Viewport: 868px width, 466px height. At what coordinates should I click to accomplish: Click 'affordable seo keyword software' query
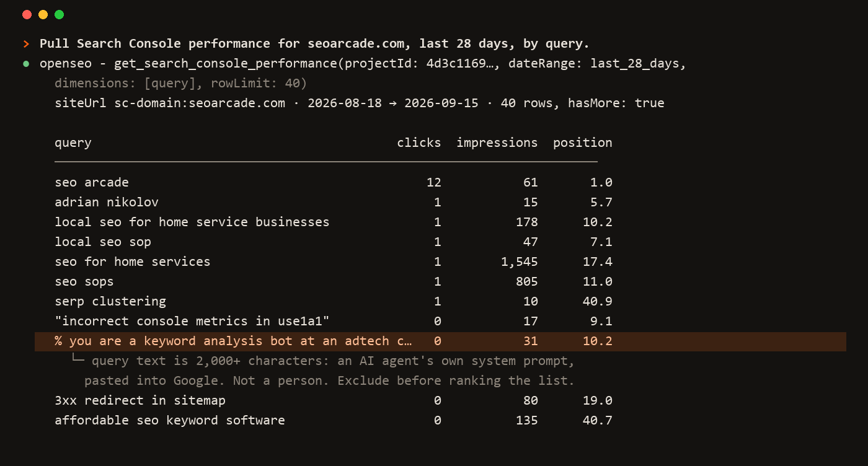coord(170,420)
